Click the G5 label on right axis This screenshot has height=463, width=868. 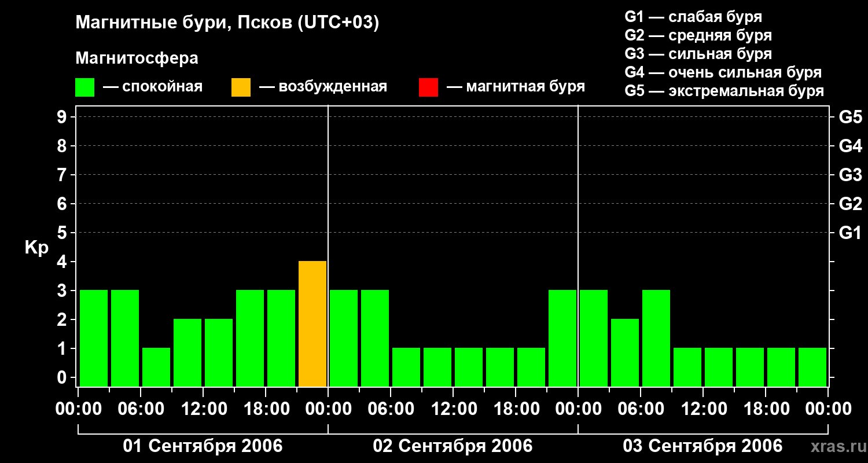click(850, 117)
